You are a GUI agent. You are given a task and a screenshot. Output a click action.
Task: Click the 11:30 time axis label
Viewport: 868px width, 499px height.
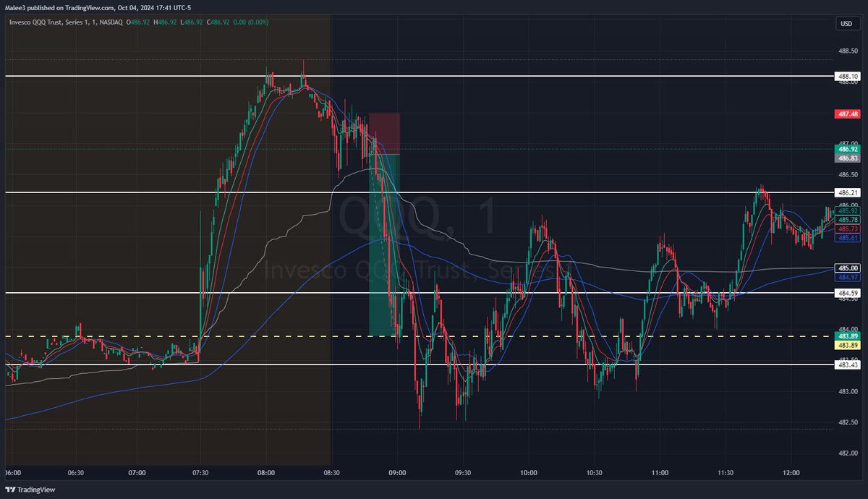[x=725, y=472]
